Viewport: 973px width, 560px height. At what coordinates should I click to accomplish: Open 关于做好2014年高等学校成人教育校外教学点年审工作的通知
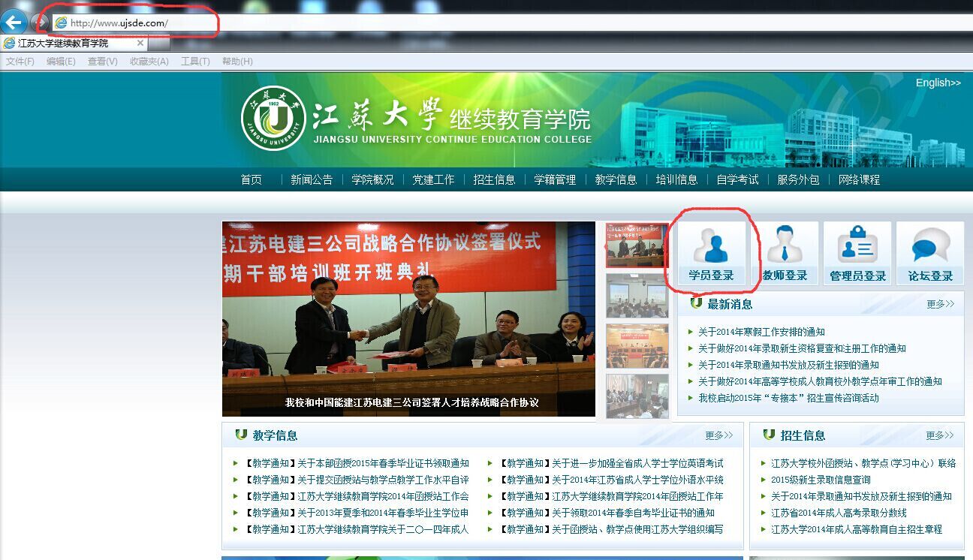pyautogui.click(x=820, y=381)
